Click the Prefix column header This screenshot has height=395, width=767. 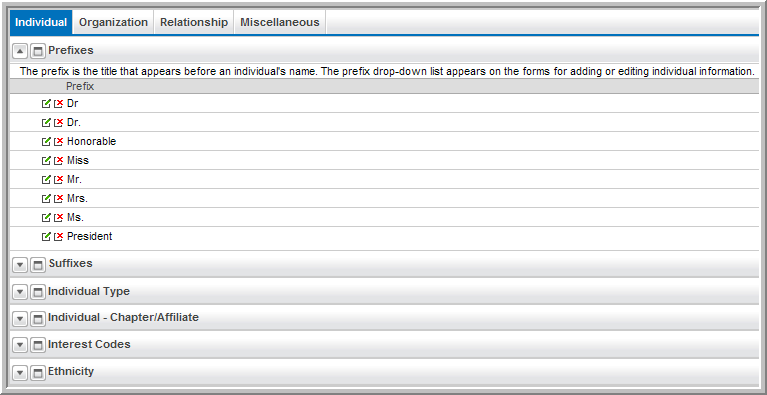coord(80,87)
